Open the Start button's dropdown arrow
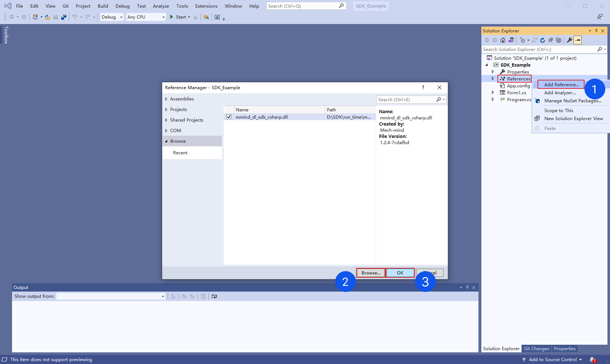The width and height of the screenshot is (610, 364). [189, 17]
